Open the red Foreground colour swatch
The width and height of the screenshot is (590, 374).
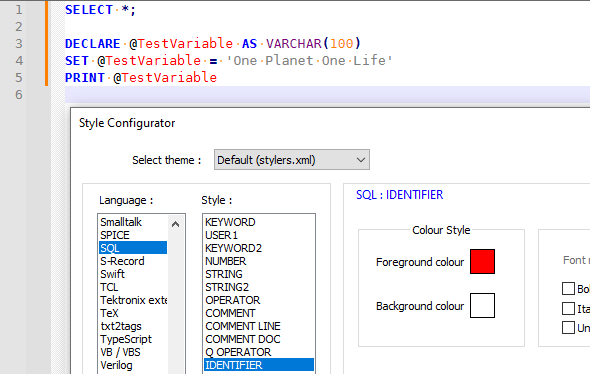[482, 261]
